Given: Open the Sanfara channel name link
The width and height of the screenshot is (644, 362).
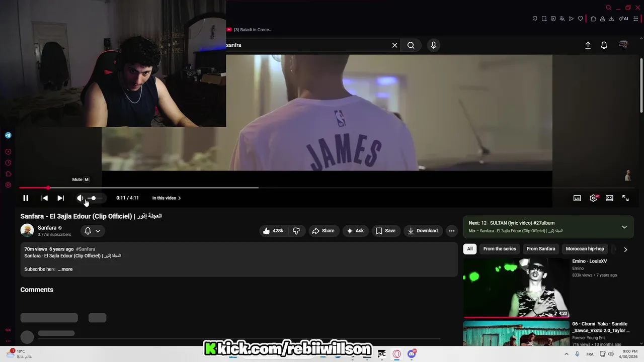Looking at the screenshot, I should 47,228.
